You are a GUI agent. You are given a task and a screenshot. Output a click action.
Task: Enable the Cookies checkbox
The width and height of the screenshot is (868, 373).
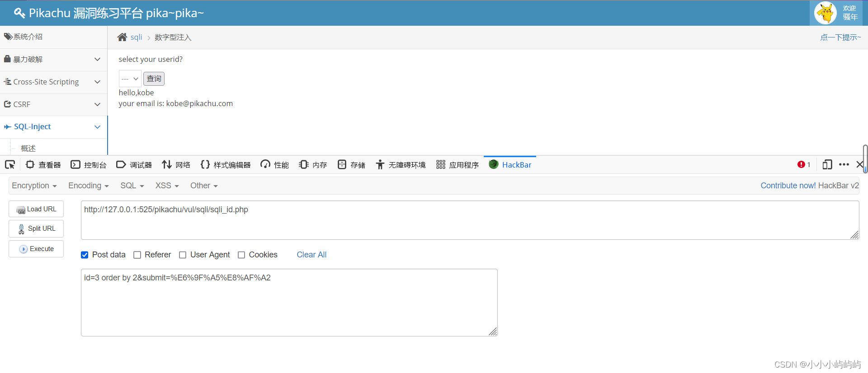[x=241, y=255]
